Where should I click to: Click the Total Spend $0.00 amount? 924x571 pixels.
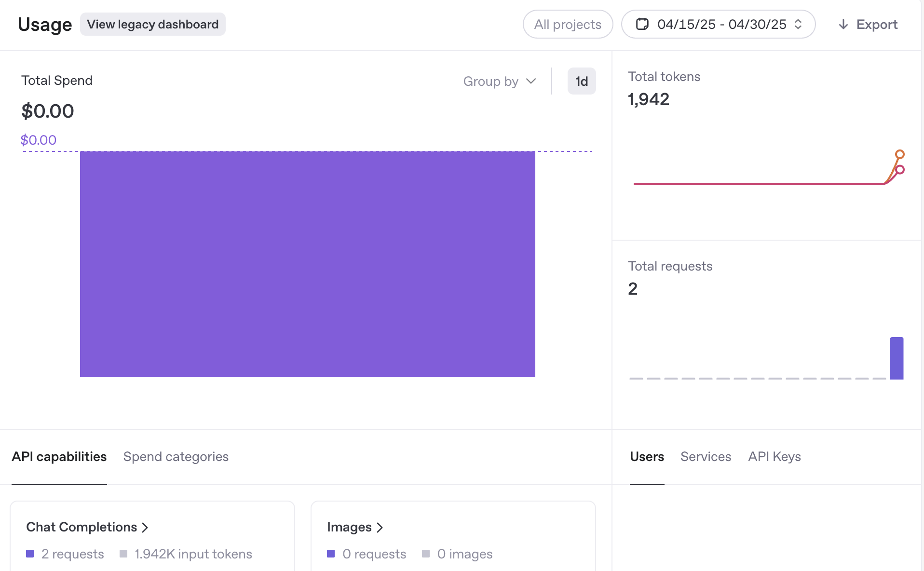[x=47, y=111]
